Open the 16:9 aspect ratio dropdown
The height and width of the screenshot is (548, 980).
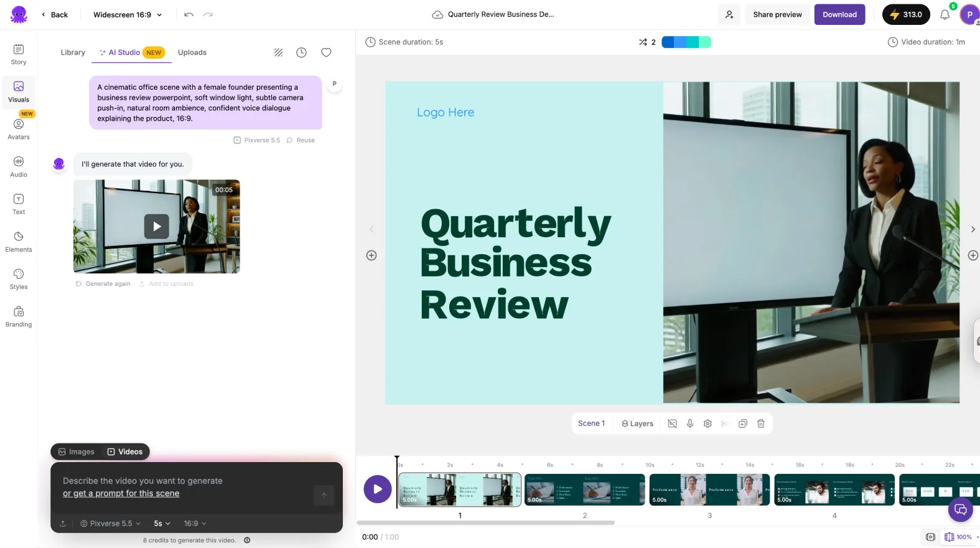click(195, 524)
